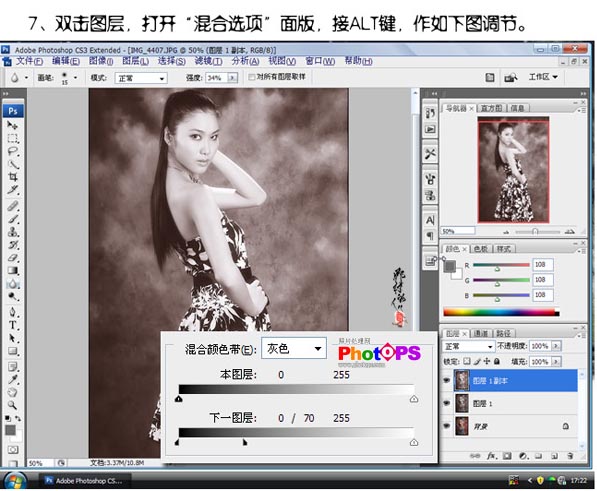Toggle lock image pixels brush icon
597x491 pixels.
click(x=477, y=361)
